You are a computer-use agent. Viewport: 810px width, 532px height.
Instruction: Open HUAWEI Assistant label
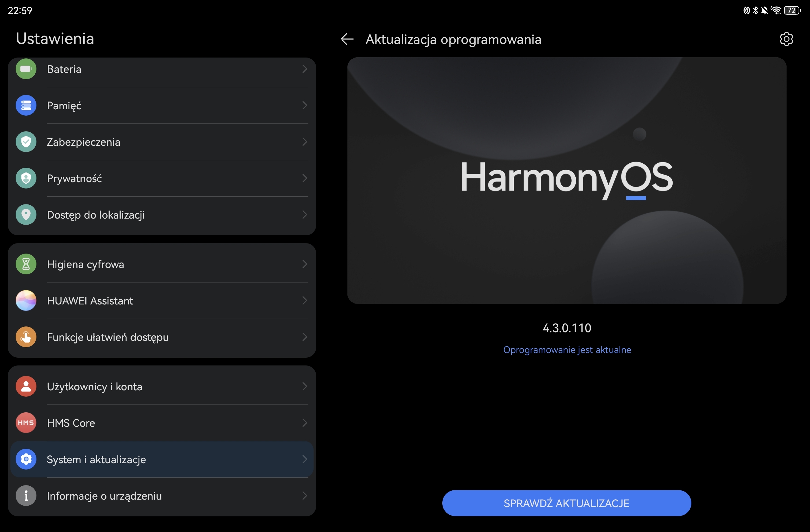[x=90, y=301]
